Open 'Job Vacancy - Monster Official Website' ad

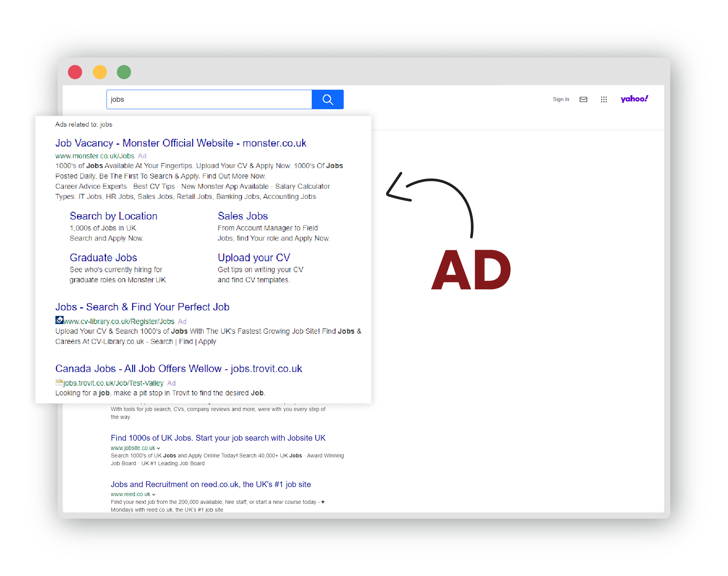181,143
